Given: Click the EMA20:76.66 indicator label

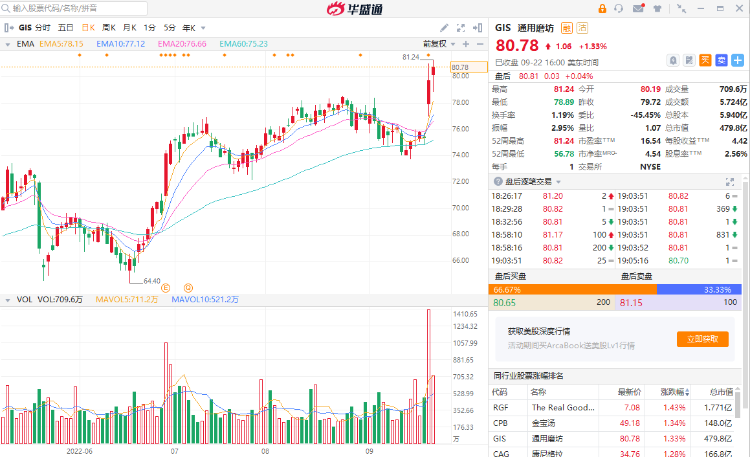Looking at the screenshot, I should [182, 44].
